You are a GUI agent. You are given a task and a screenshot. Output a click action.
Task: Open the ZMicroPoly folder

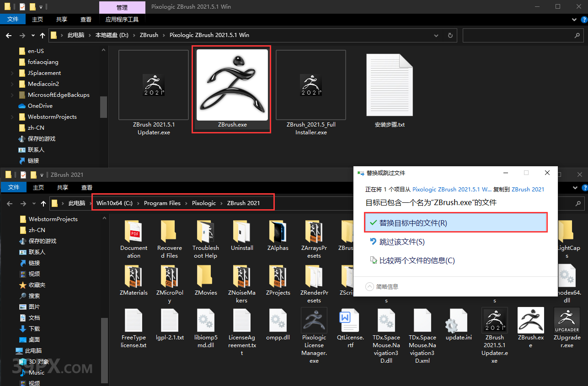(x=170, y=284)
